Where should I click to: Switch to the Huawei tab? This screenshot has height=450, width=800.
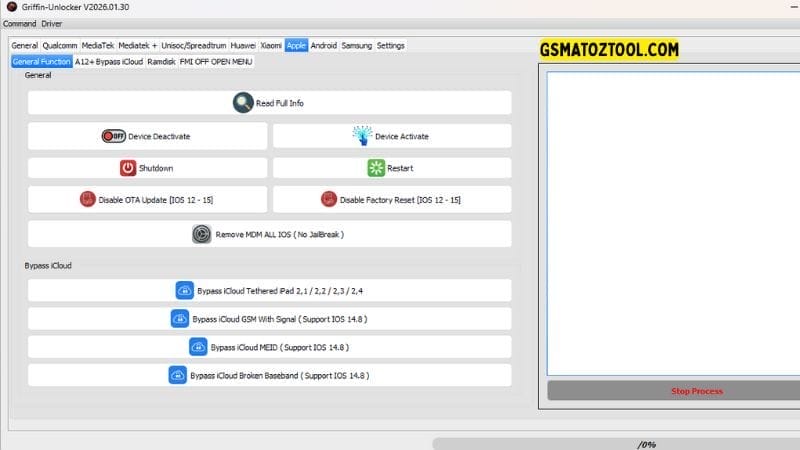click(243, 45)
